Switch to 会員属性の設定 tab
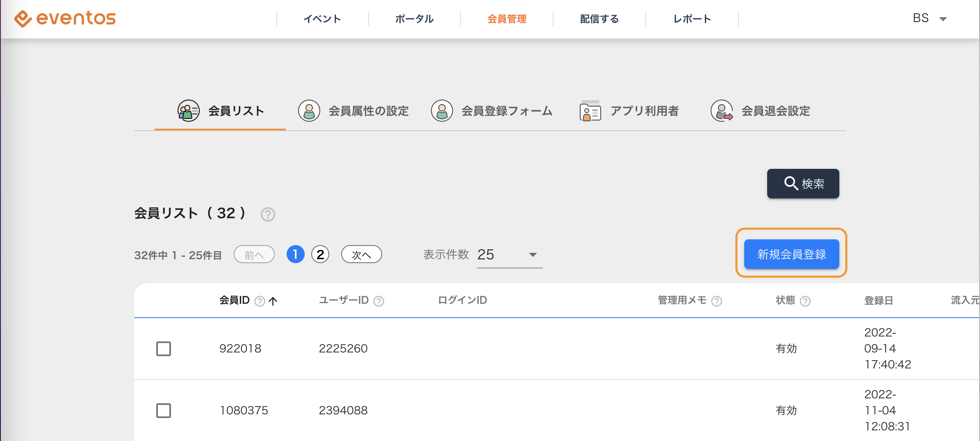Image resolution: width=980 pixels, height=441 pixels. tap(353, 111)
